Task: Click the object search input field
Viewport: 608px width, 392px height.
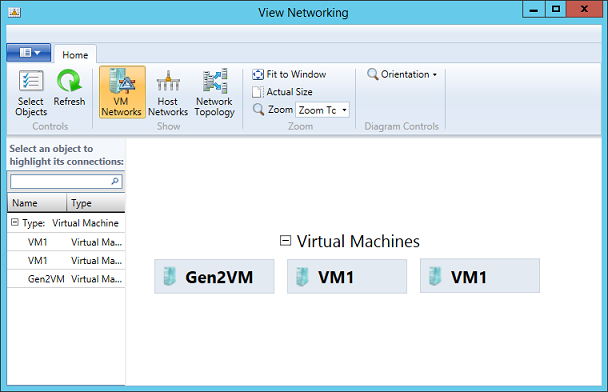Action: 66,181
